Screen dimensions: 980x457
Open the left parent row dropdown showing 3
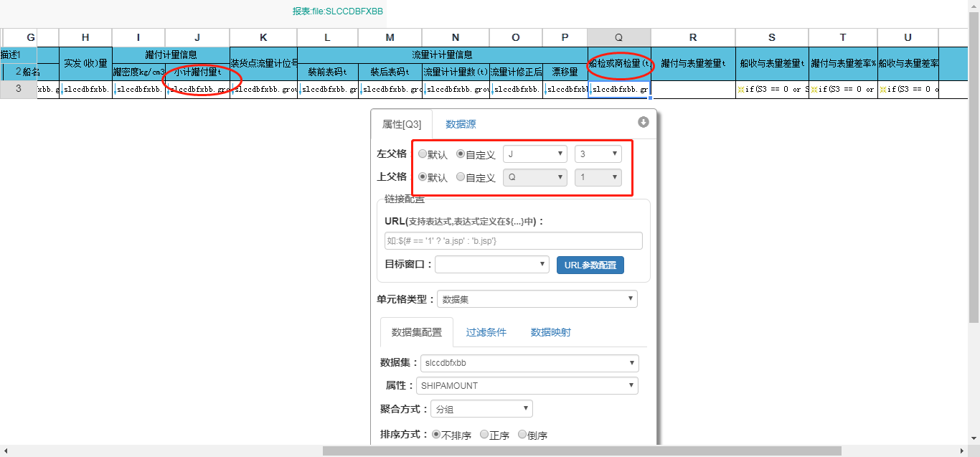[x=598, y=153]
